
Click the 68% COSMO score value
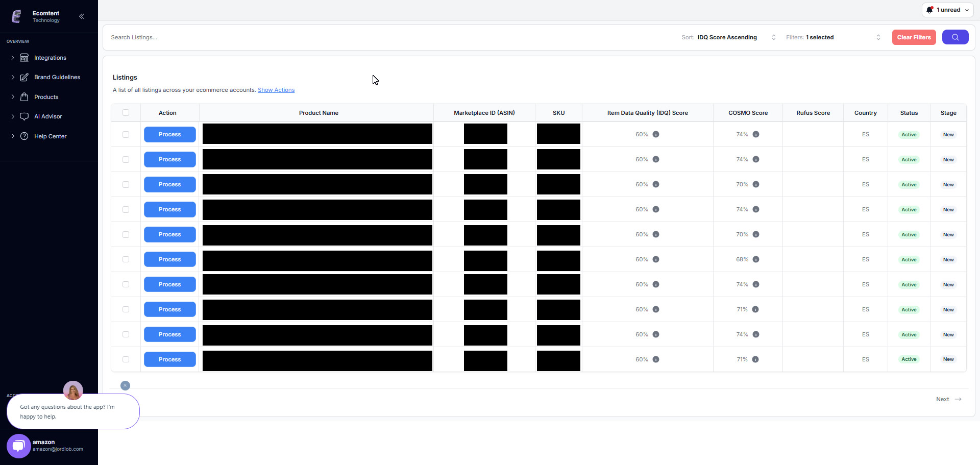[742, 259]
